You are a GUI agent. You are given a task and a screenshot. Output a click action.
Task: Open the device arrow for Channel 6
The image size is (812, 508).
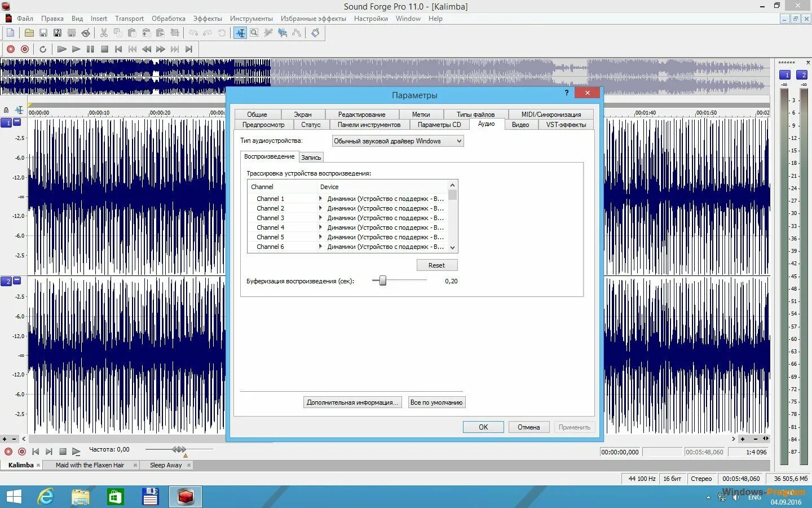click(x=320, y=247)
